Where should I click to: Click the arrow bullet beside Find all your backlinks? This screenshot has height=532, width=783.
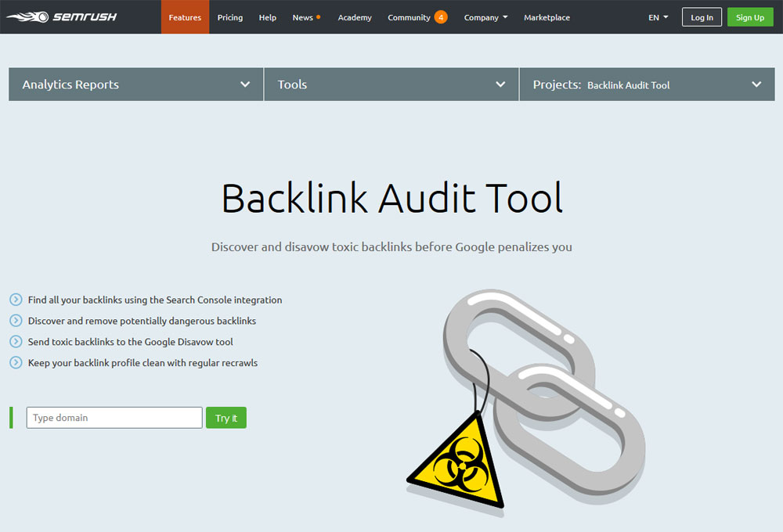(x=16, y=300)
